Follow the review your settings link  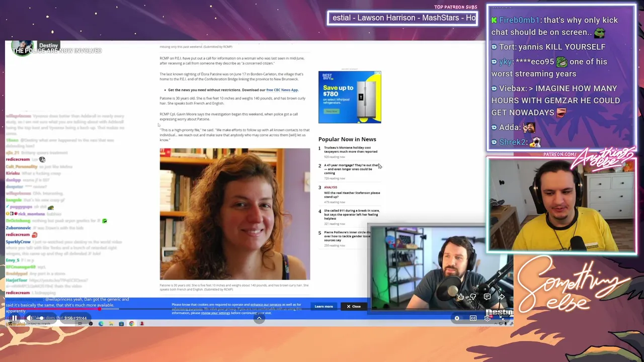click(x=215, y=313)
